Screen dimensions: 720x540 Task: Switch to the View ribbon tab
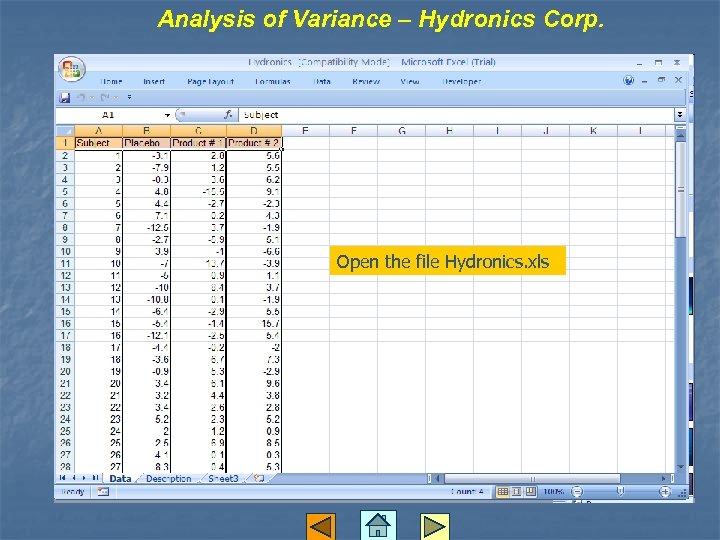[x=410, y=81]
